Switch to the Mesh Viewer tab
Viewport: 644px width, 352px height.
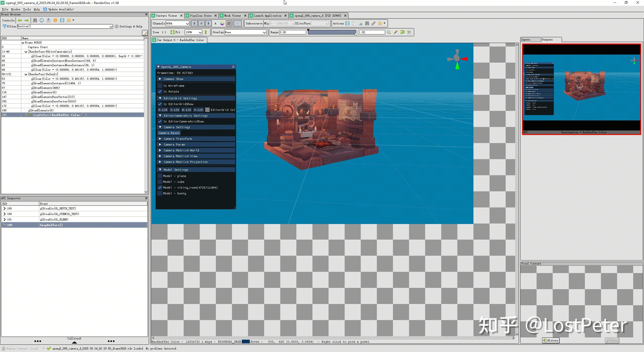(x=233, y=16)
